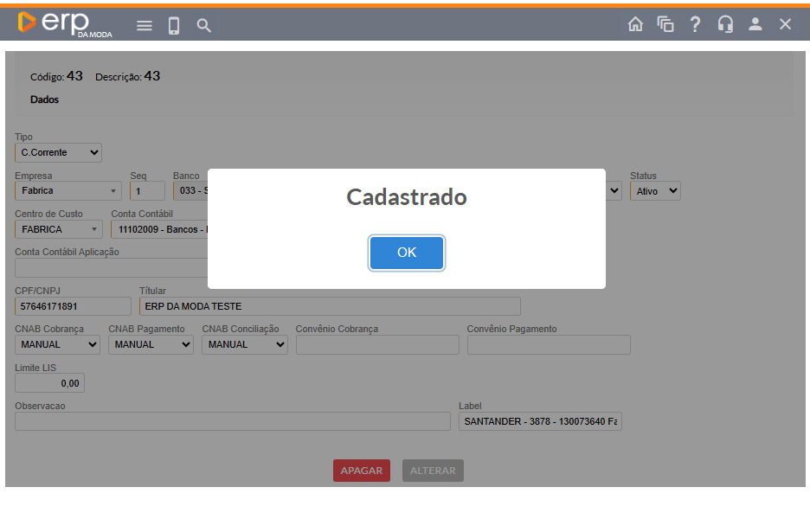
Task: Expand the Centro de Custo dropdown
Action: [x=59, y=229]
